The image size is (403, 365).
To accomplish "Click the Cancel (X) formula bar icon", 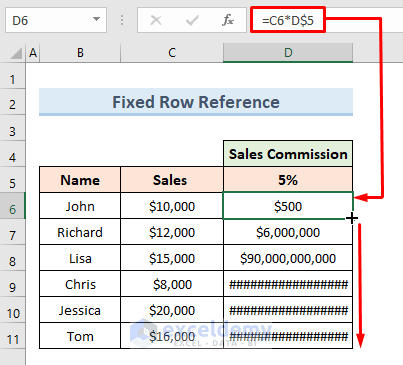I will tap(156, 21).
